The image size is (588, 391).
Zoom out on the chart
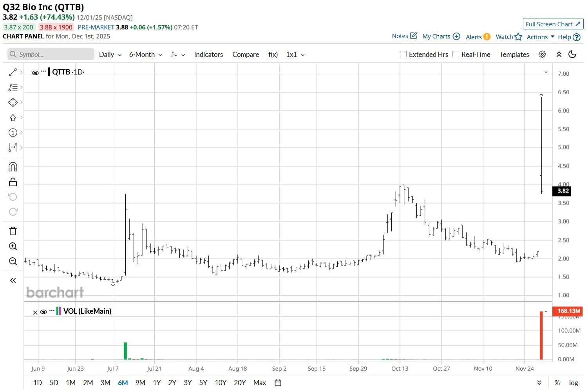[13, 261]
